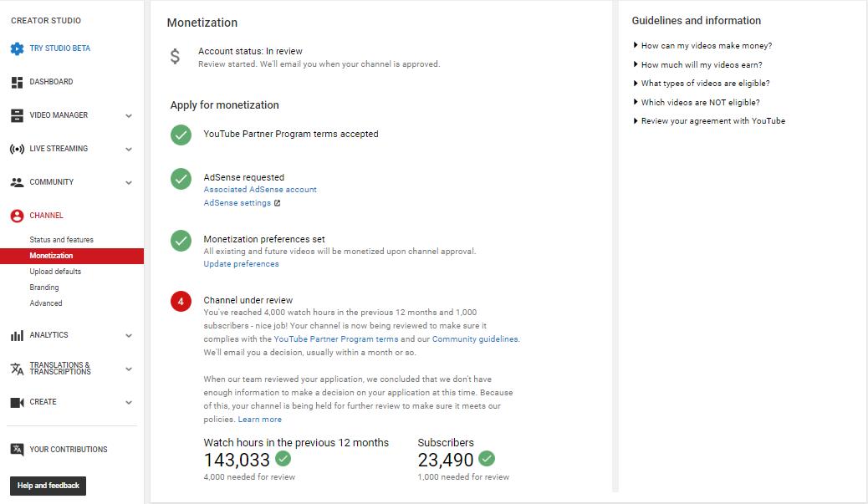Click the Create camera icon
868x504 pixels.
point(18,402)
